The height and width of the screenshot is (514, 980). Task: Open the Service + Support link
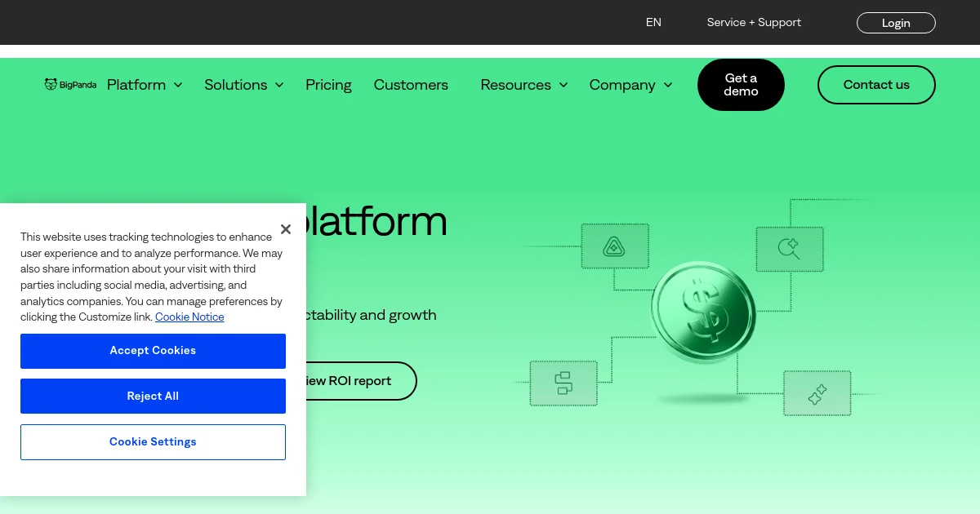coord(754,22)
